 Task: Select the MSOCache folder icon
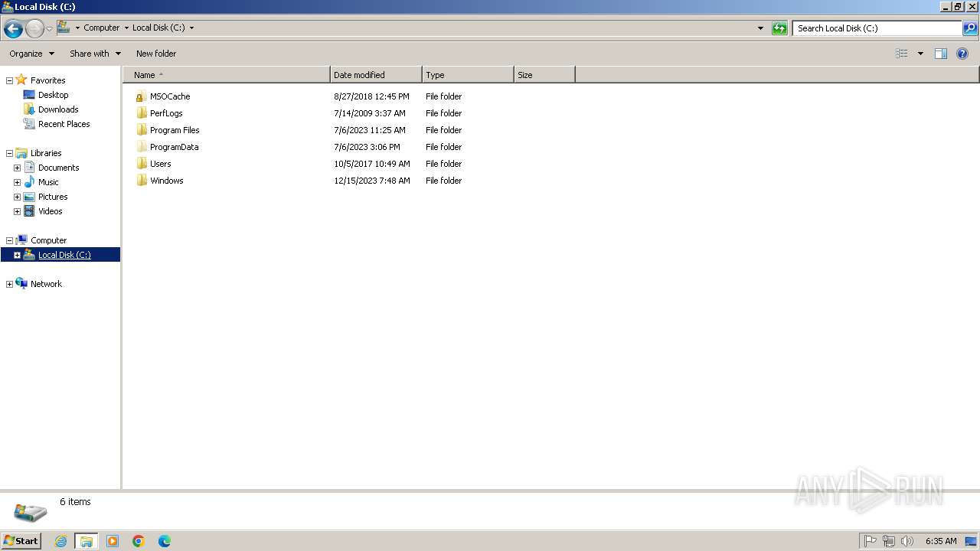point(141,96)
